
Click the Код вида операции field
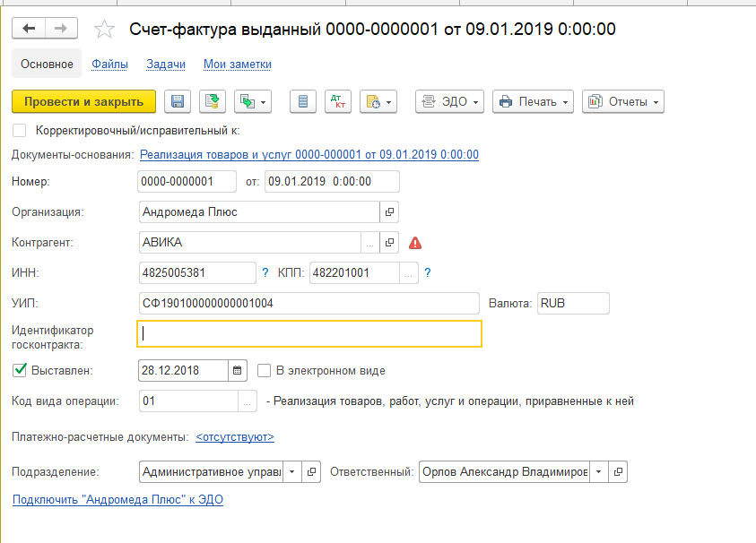click(188, 401)
